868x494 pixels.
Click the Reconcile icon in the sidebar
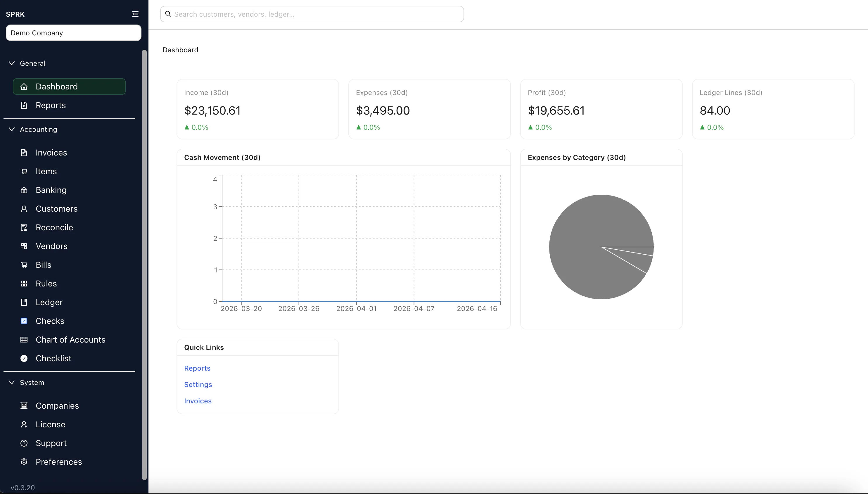pyautogui.click(x=24, y=227)
